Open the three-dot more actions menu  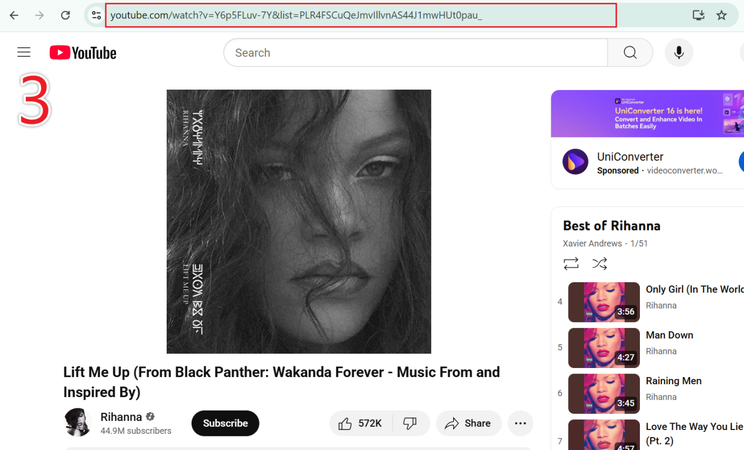[521, 423]
